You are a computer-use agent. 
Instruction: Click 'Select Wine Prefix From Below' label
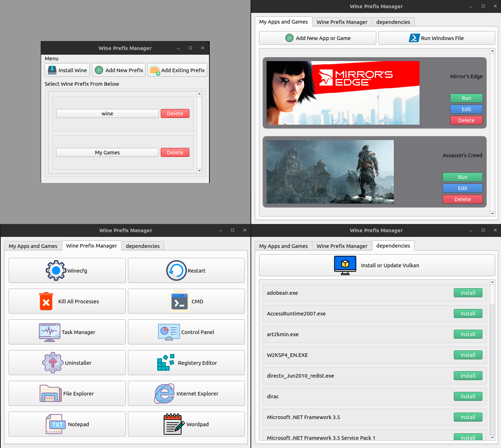point(82,84)
